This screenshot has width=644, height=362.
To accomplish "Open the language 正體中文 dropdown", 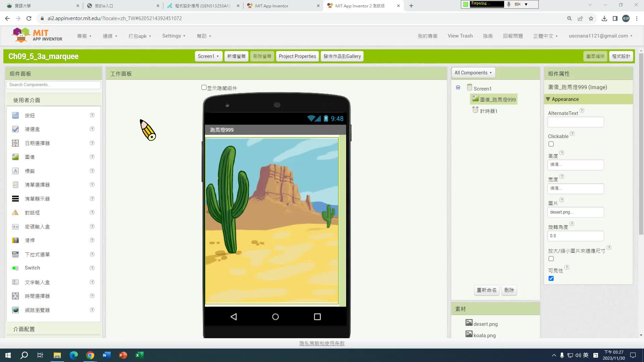I will coord(545,36).
